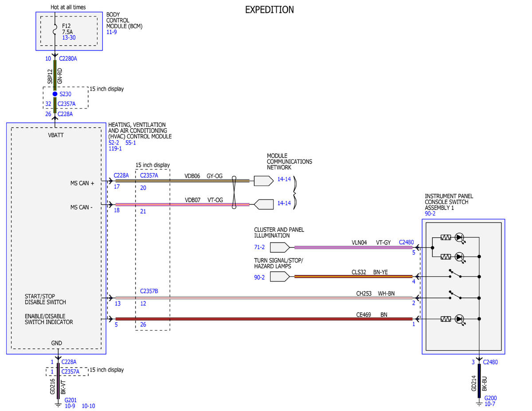Image resolution: width=532 pixels, height=411 pixels.
Task: Click 'ENABLE/DISABLE SWITCH INDICATOR' label
Action: click(x=49, y=319)
